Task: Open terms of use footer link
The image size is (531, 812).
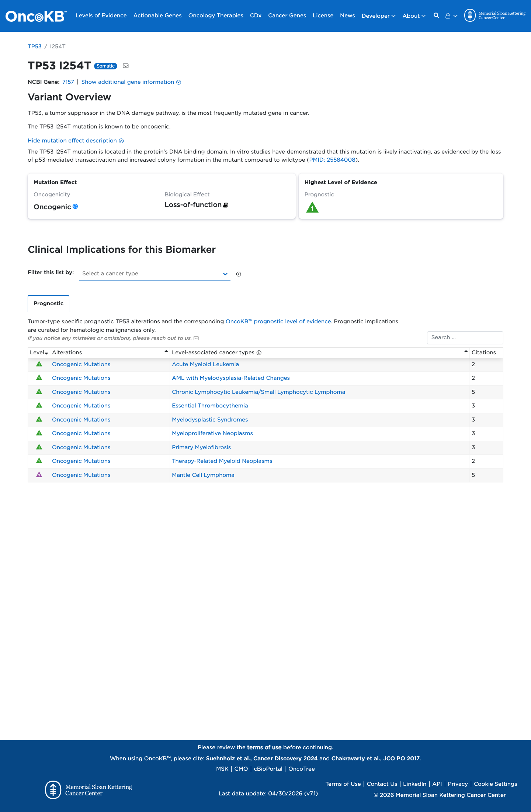Action: [264, 747]
